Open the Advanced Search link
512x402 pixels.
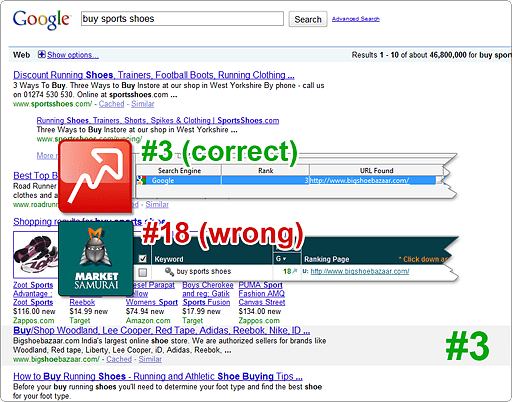(356, 19)
